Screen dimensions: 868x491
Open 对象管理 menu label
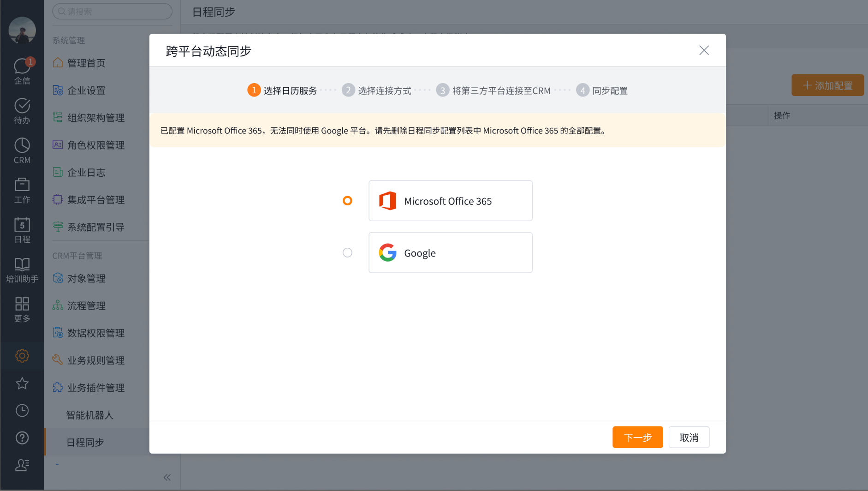coord(86,278)
